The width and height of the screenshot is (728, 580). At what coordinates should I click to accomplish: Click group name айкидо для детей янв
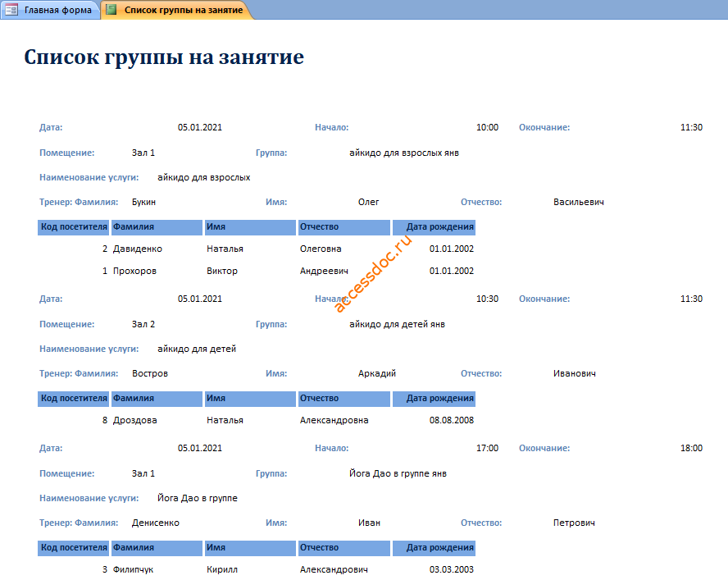coord(397,324)
